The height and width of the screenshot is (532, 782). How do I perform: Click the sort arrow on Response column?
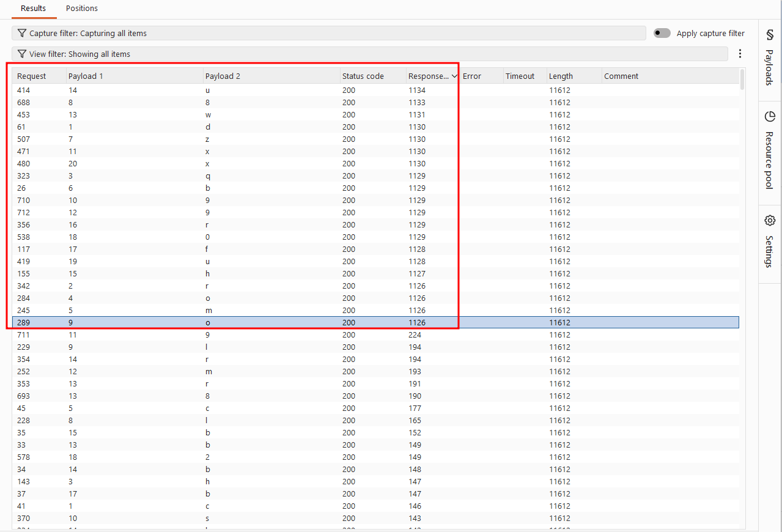coord(454,76)
